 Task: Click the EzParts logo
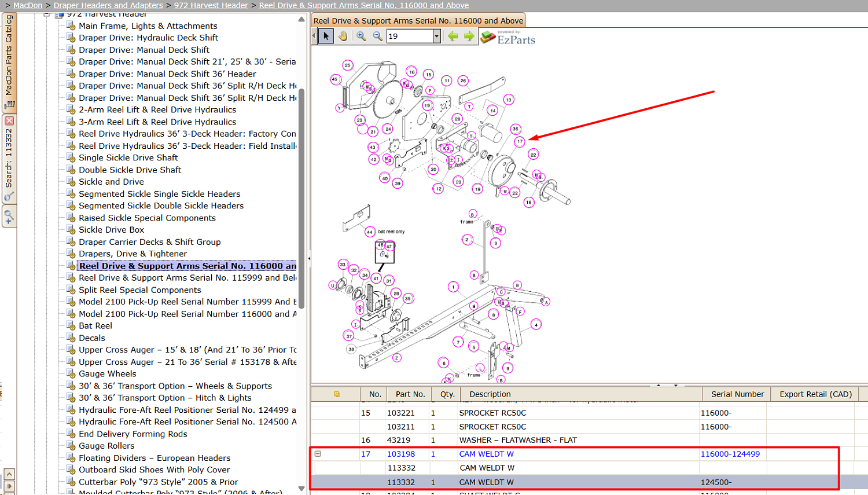click(508, 37)
